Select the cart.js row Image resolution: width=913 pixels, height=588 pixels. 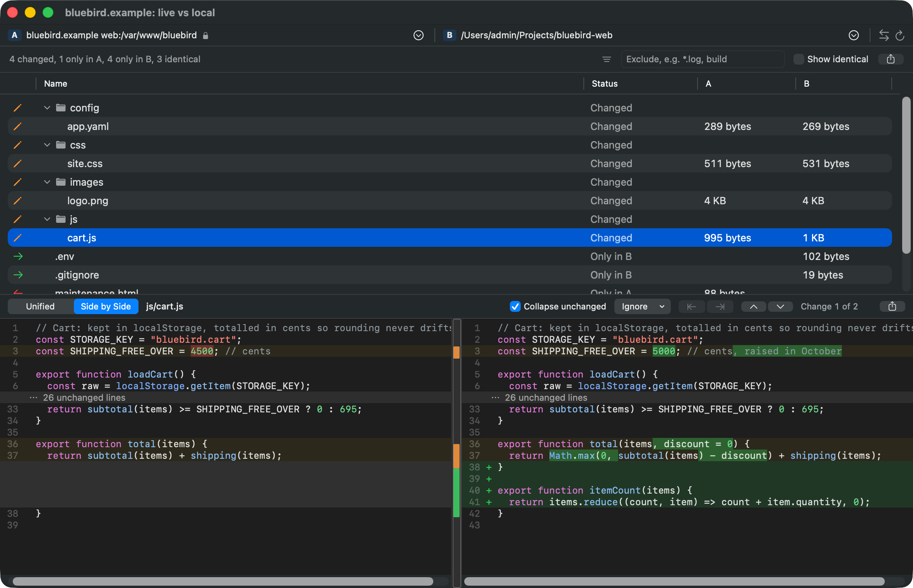click(450, 238)
